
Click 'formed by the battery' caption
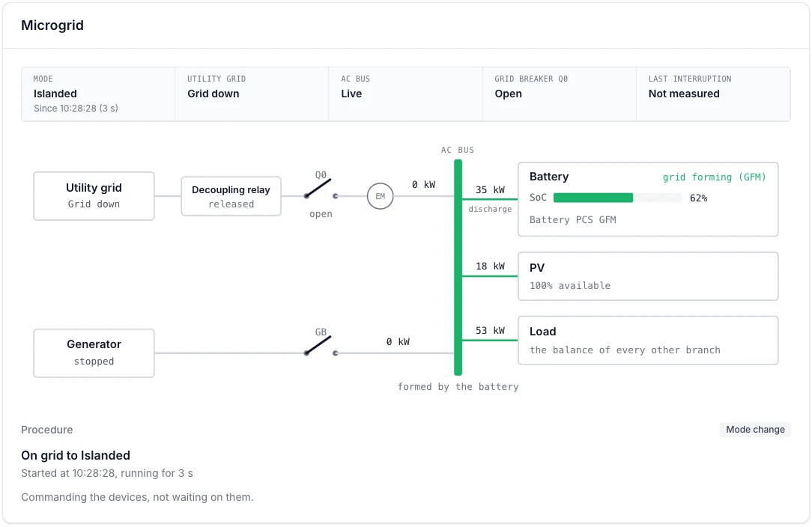458,387
